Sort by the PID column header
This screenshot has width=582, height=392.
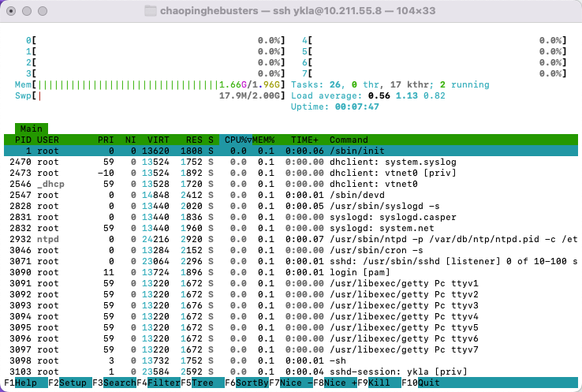click(x=23, y=140)
